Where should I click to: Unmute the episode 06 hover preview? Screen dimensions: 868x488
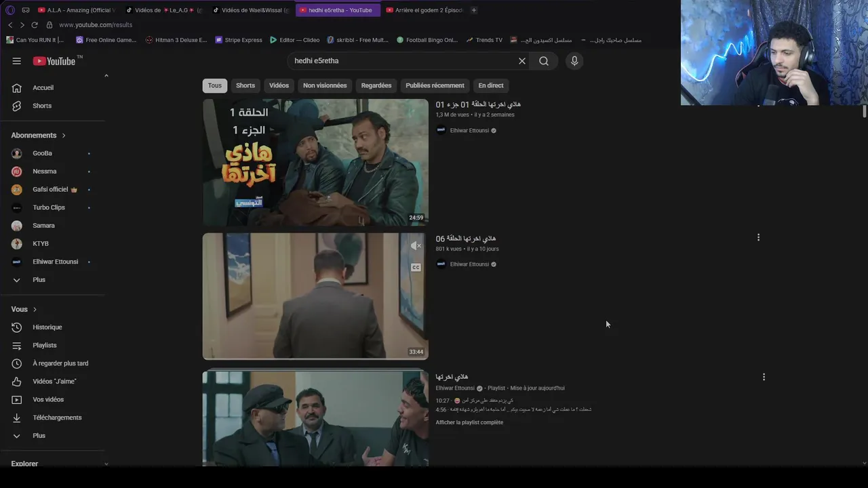tap(416, 246)
